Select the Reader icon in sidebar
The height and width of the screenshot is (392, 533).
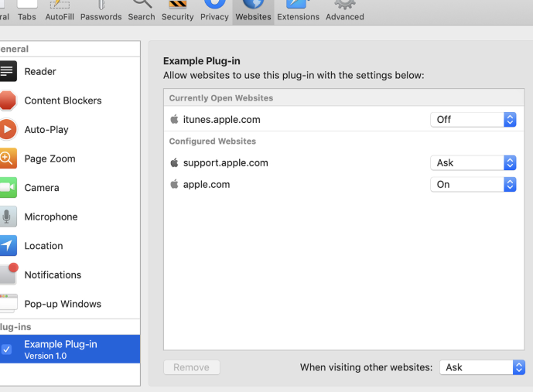tap(8, 71)
